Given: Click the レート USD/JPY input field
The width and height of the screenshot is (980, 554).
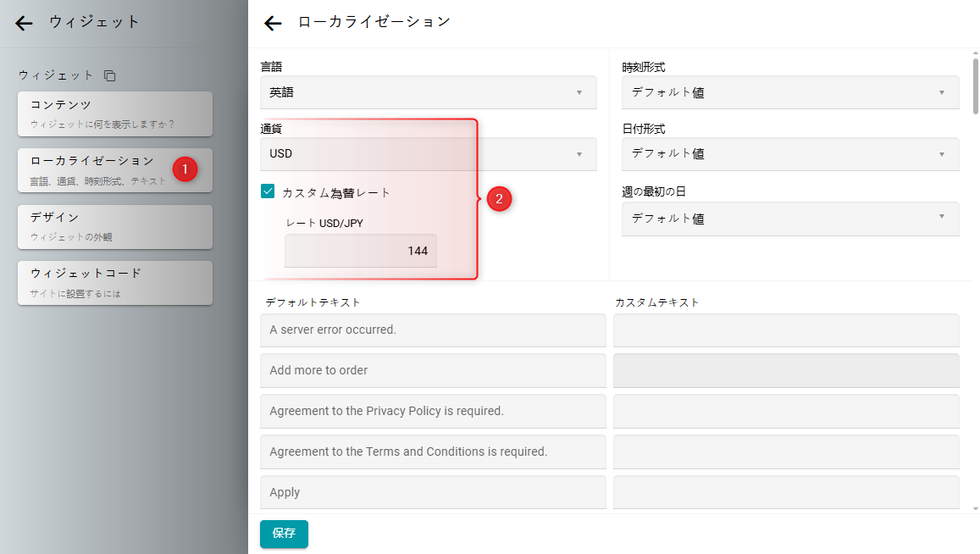Looking at the screenshot, I should (x=360, y=252).
